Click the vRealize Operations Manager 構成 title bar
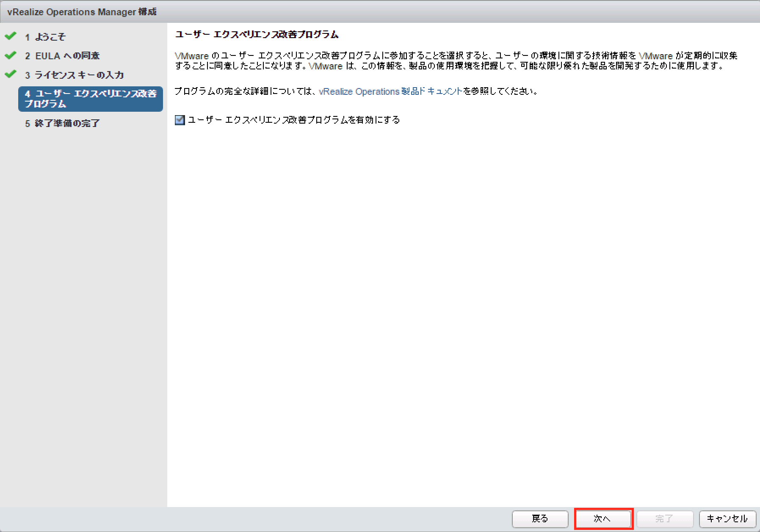760x532 pixels. pyautogui.click(x=80, y=11)
